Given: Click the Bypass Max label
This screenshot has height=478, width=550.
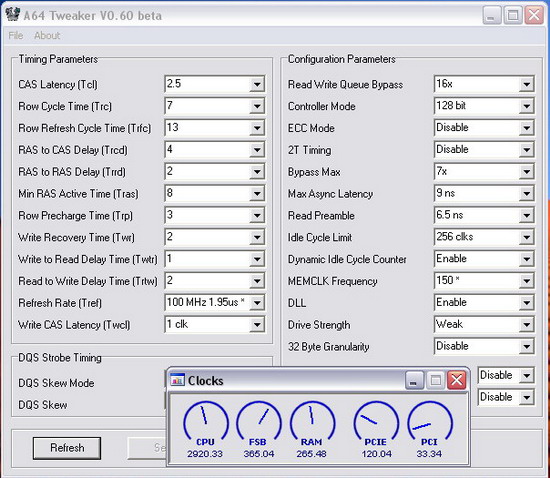Looking at the screenshot, I should (314, 172).
